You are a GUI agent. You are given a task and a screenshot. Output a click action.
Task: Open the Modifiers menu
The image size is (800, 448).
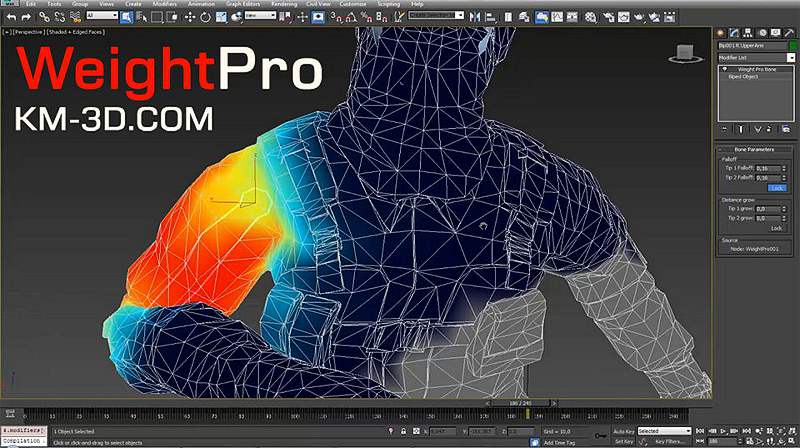pos(166,4)
